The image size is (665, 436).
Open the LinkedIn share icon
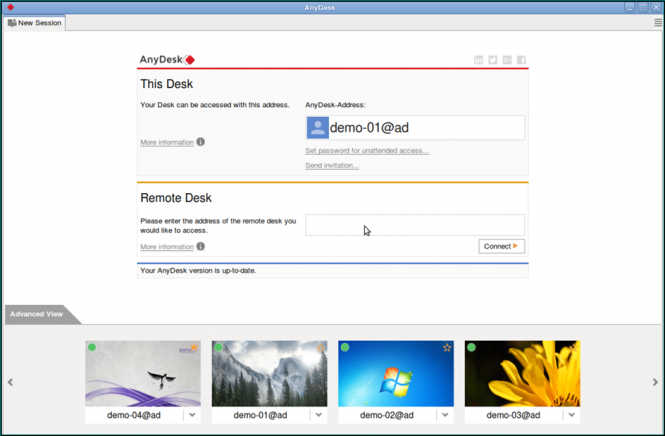pos(479,60)
